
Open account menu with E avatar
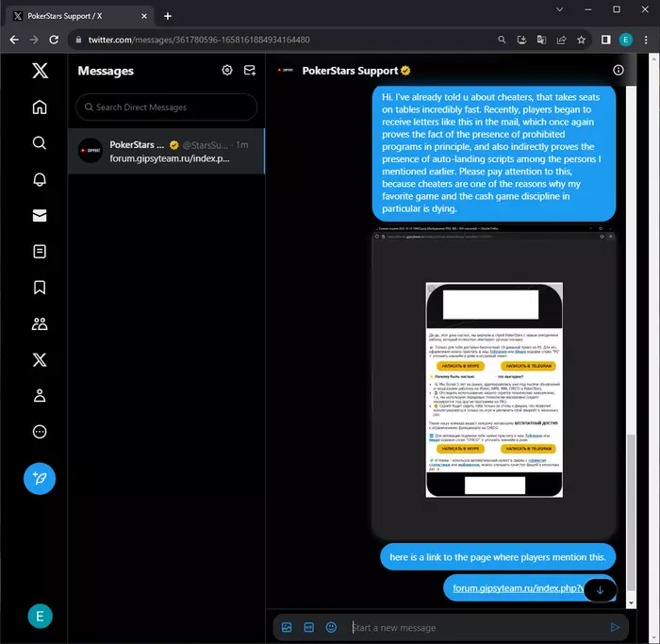coord(40,617)
